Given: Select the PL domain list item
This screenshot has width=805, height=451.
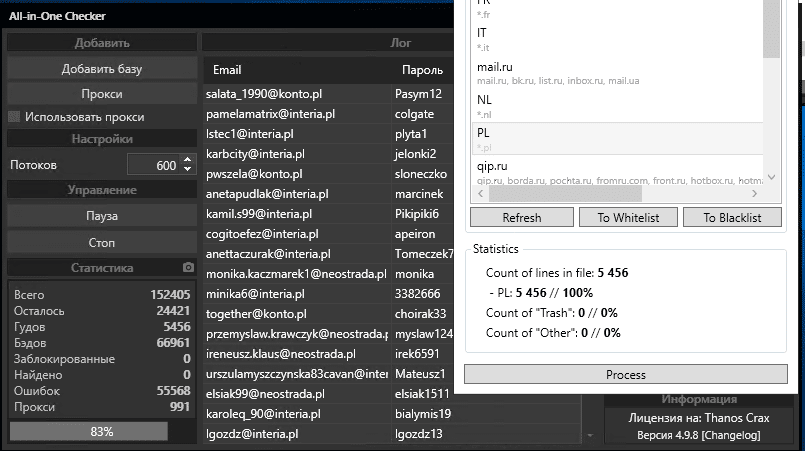Looking at the screenshot, I should click(617, 139).
